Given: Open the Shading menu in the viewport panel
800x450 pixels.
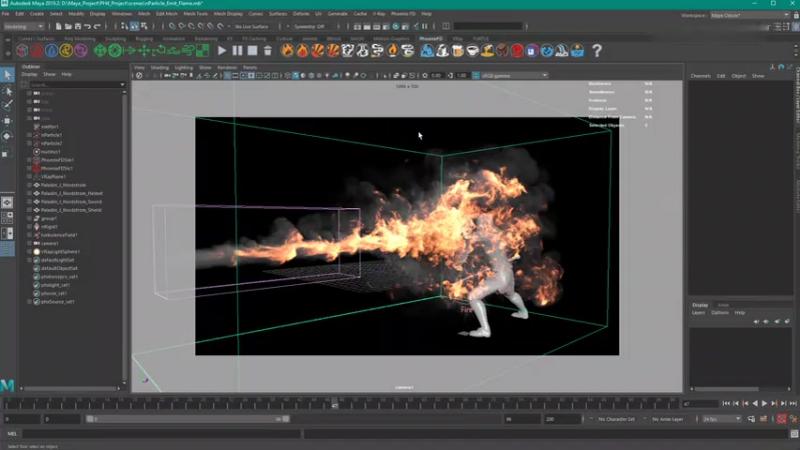Looking at the screenshot, I should point(160,67).
